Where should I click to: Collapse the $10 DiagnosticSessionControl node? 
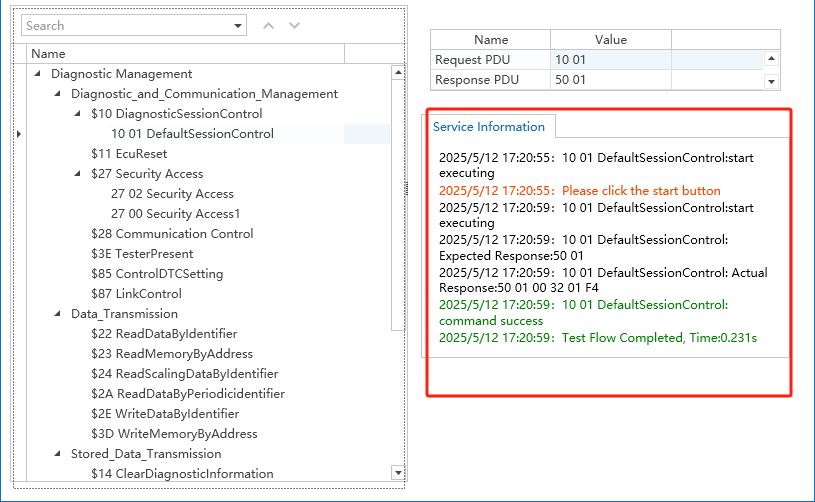pos(78,114)
